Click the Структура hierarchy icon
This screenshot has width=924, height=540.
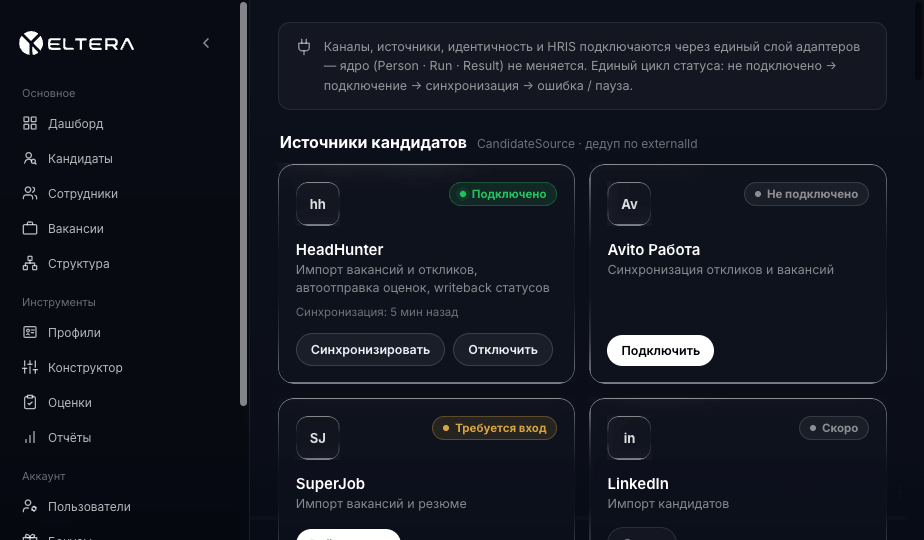point(30,264)
